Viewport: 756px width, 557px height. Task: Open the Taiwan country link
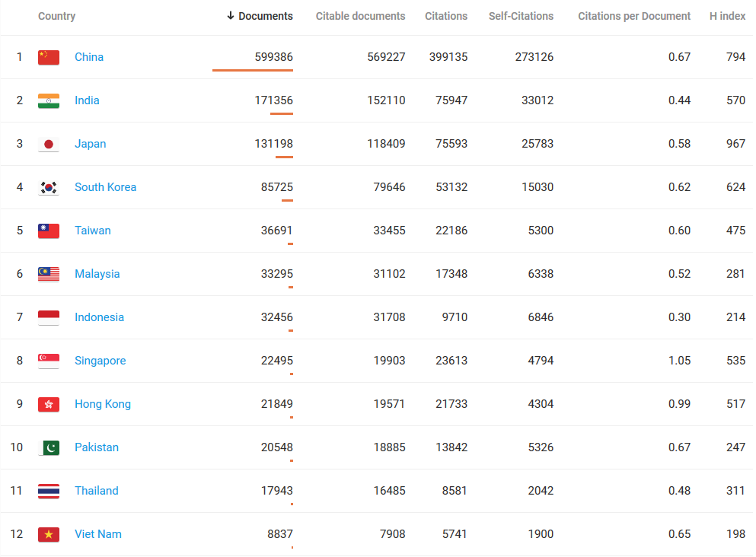coord(93,231)
